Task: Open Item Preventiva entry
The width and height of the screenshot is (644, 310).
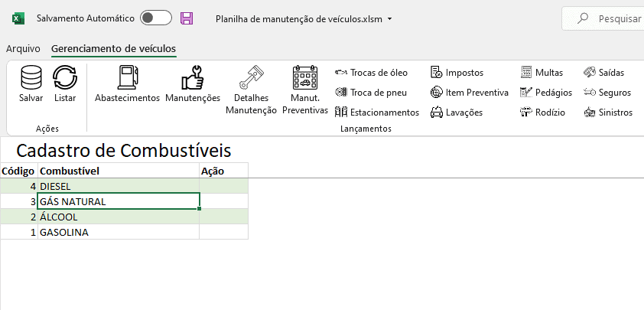Action: click(470, 93)
